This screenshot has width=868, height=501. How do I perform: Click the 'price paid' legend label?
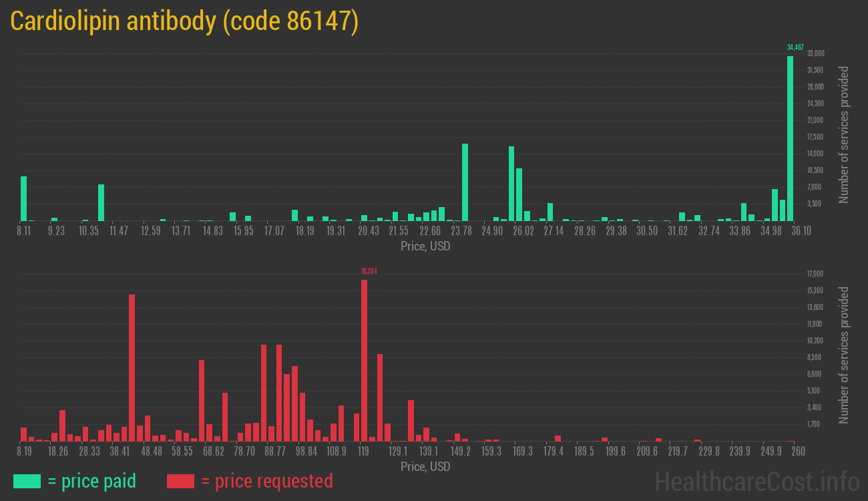pos(92,481)
